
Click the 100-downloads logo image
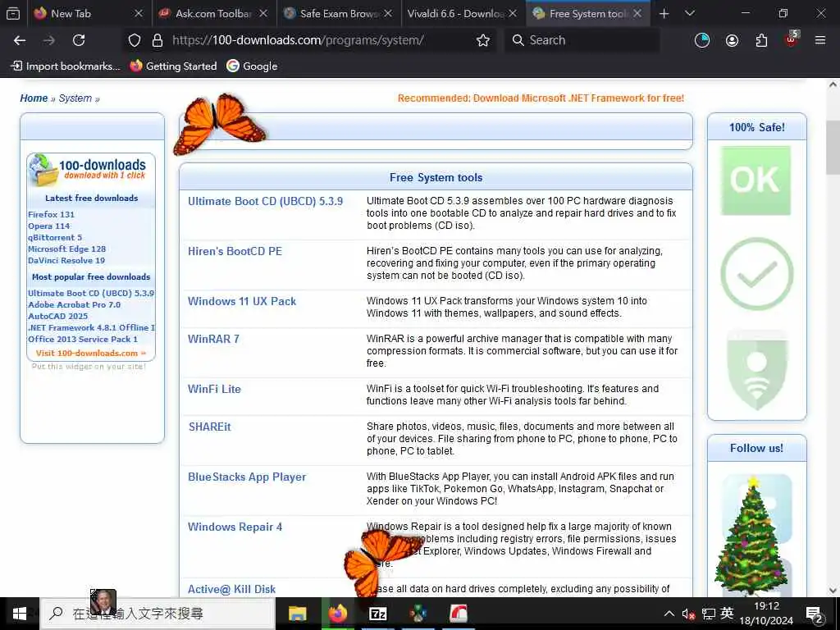click(x=89, y=169)
